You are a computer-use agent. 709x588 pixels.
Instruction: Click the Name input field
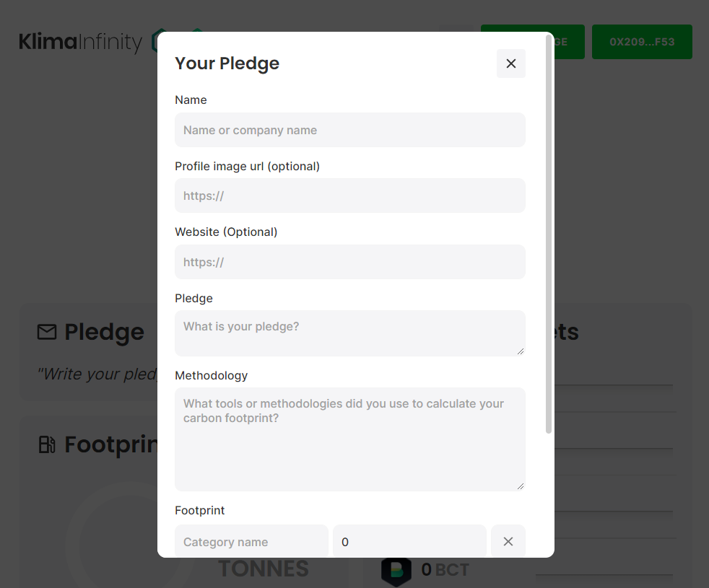pyautogui.click(x=349, y=130)
